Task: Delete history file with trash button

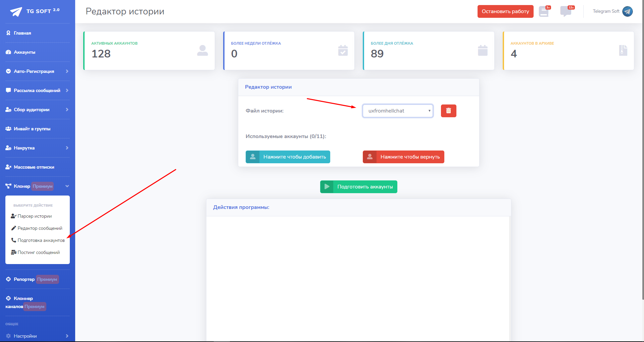Action: (x=448, y=111)
